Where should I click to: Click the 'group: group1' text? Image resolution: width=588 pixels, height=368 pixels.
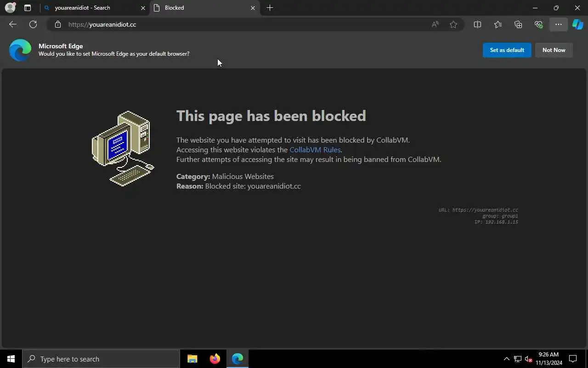[500, 216]
